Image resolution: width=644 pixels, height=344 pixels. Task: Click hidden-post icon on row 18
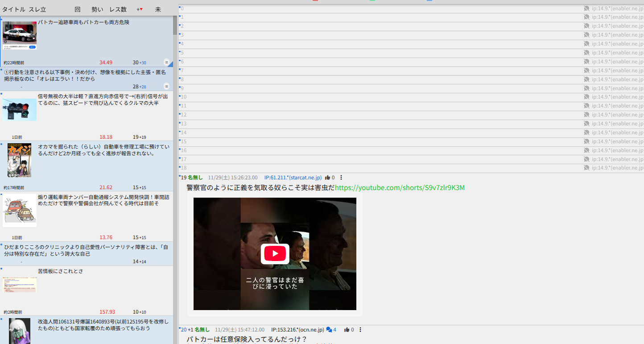(586, 168)
